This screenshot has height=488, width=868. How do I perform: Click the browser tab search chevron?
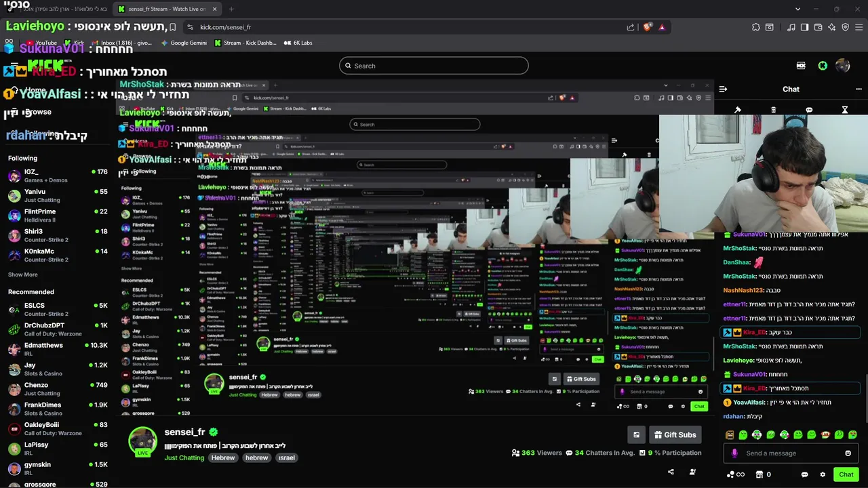(797, 9)
